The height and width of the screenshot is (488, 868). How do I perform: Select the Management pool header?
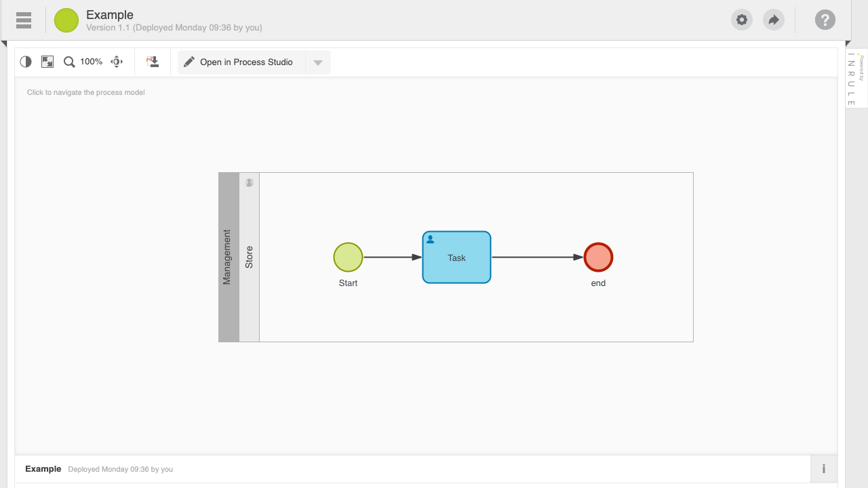(229, 257)
